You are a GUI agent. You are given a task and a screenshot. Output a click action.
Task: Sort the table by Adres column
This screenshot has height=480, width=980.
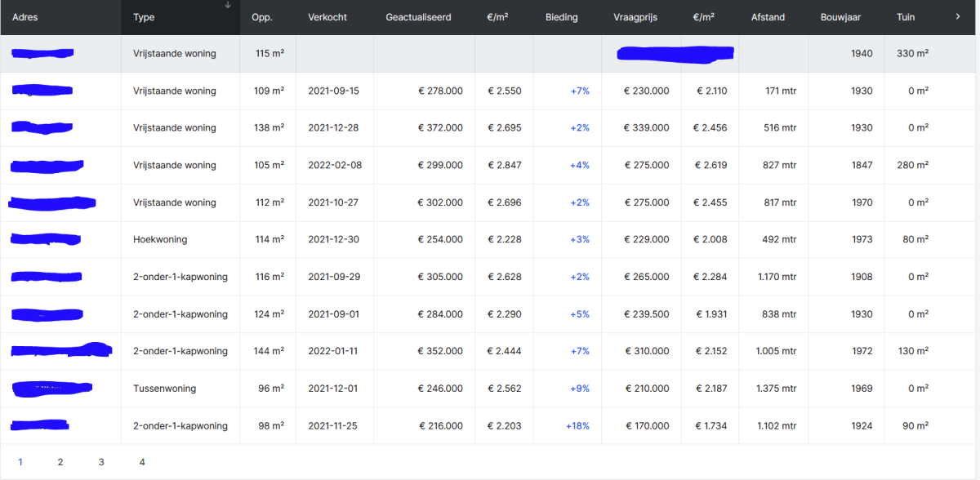click(25, 17)
